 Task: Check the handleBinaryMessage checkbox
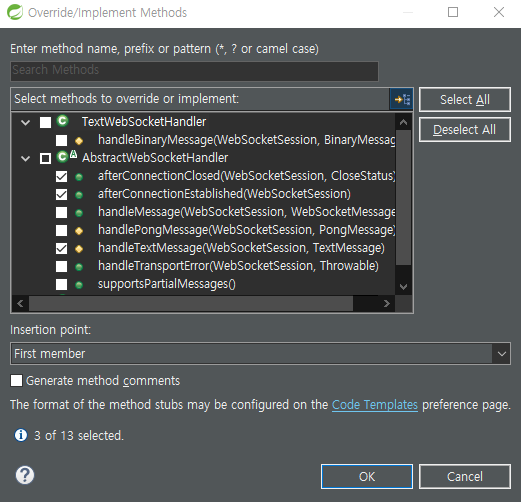click(x=61, y=140)
